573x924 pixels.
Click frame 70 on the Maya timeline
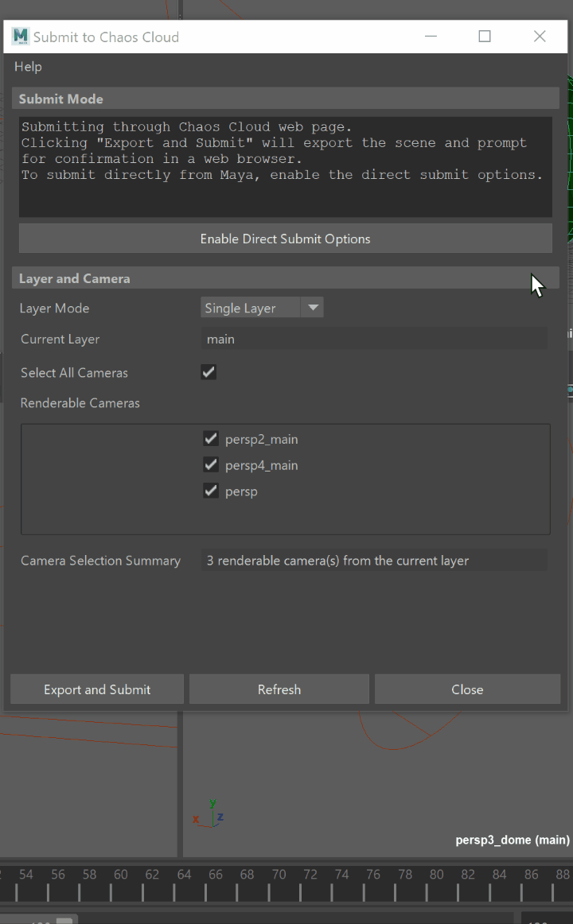[279, 875]
